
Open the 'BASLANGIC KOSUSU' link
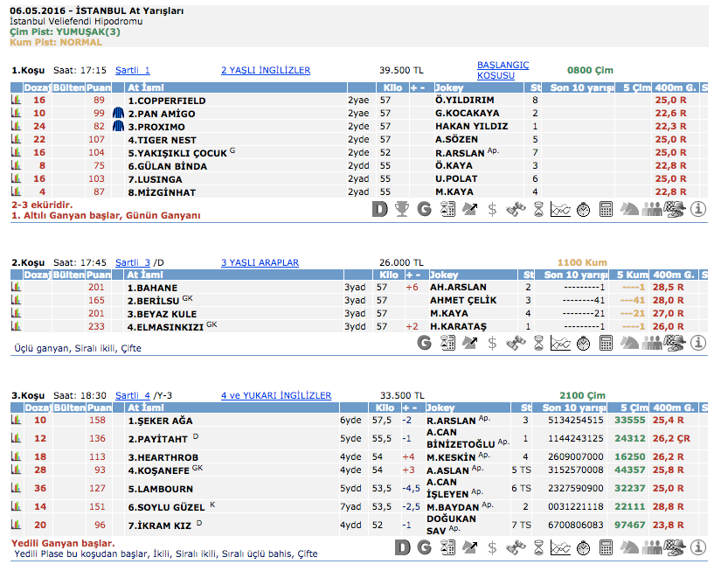(502, 70)
